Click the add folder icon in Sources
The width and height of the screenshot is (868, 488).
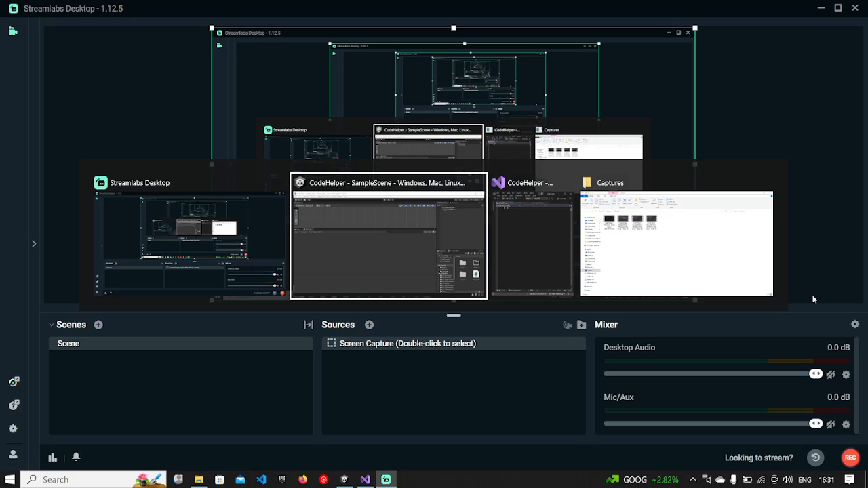[581, 325]
